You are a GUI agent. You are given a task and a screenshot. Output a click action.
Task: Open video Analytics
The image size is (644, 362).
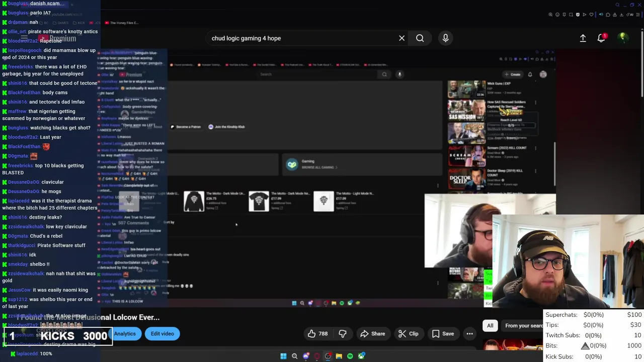(124, 334)
